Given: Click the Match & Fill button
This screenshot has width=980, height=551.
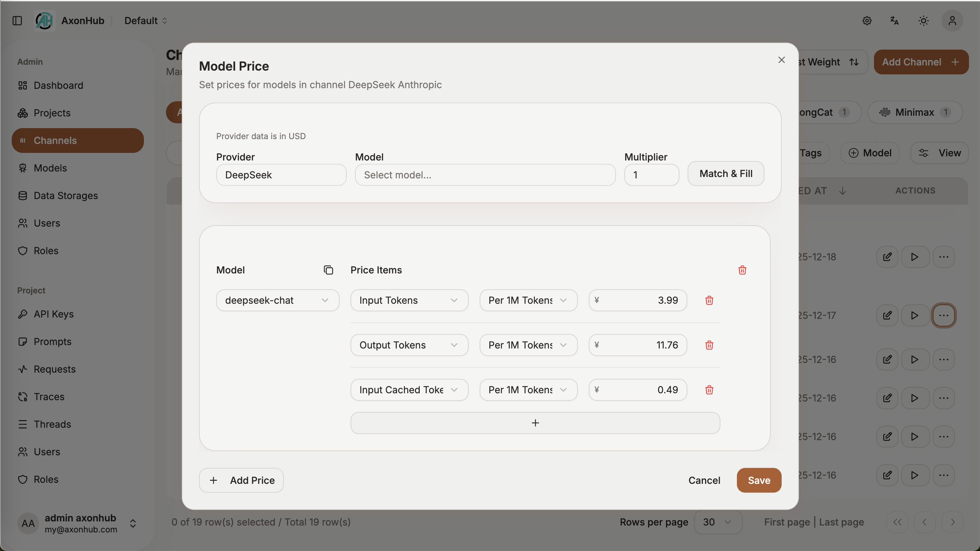Looking at the screenshot, I should [x=726, y=174].
